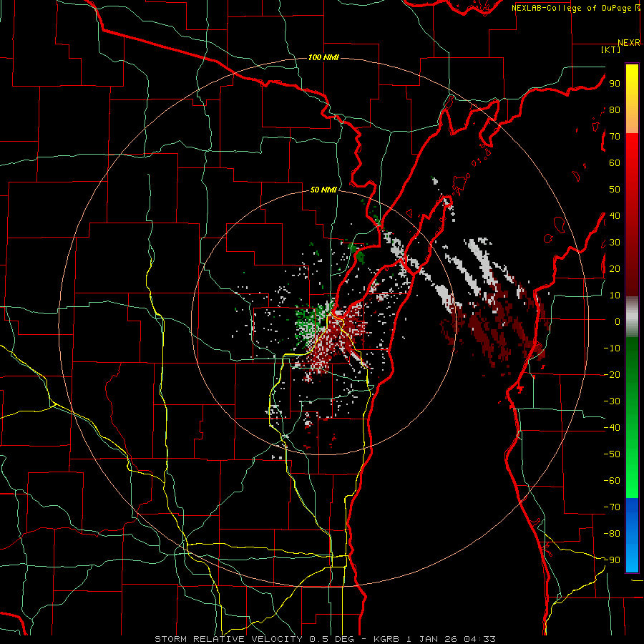Click the KGRB radar site identifier

tap(386, 639)
